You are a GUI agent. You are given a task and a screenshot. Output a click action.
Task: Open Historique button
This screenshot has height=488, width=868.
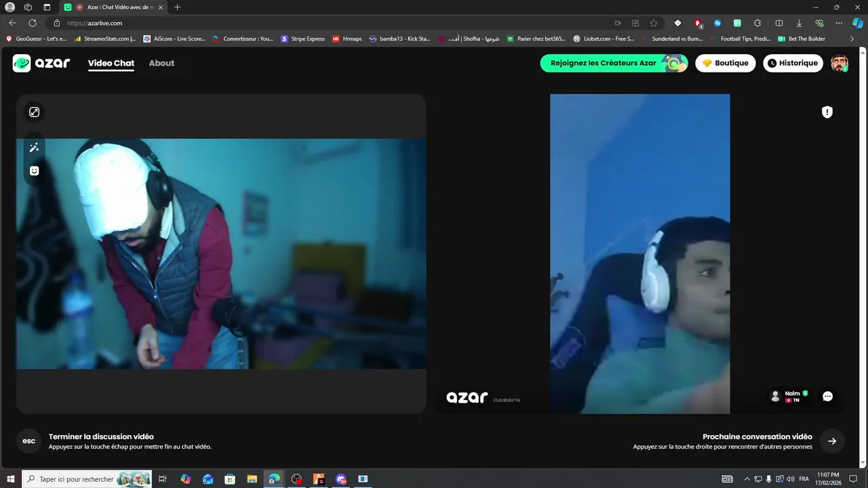(x=793, y=63)
